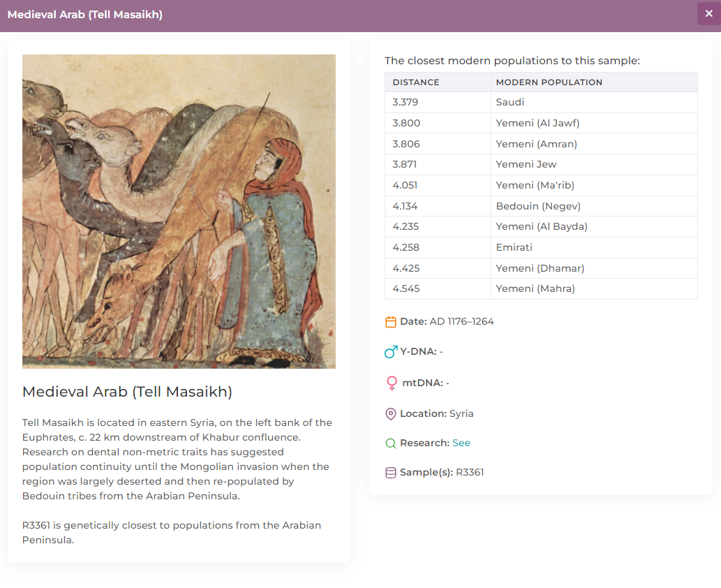721x588 pixels.
Task: Click the Location: Syria text
Action: click(x=437, y=413)
